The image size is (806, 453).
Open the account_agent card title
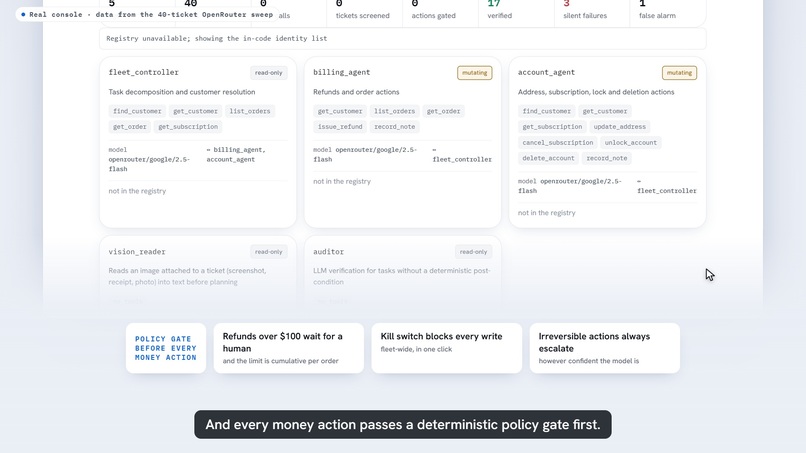point(546,73)
